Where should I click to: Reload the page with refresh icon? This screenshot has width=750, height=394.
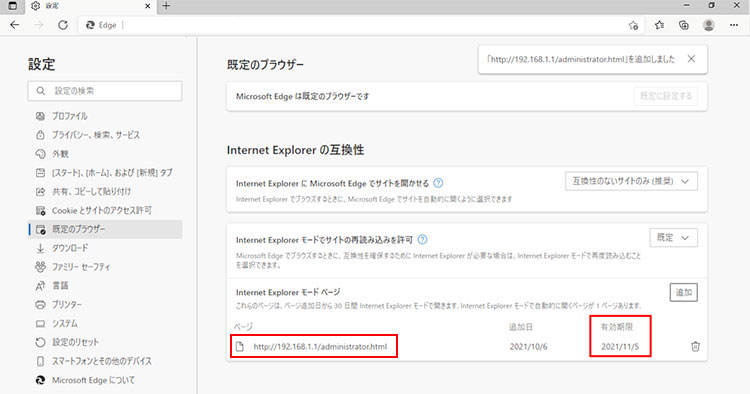(x=63, y=25)
